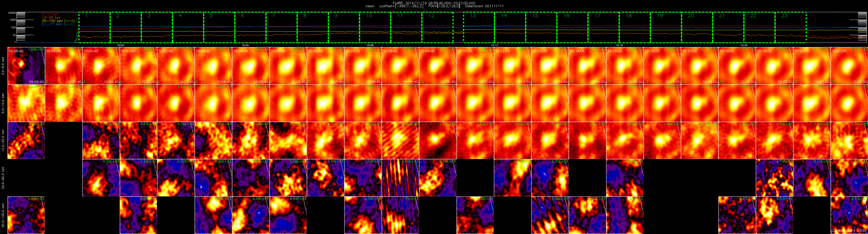Click the yellow 25-100 keV legend entry
Screen dimensions: 868x234
point(58,21)
